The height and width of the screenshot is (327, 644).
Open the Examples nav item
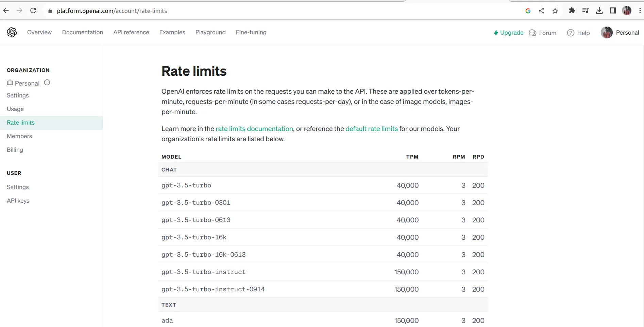click(x=172, y=32)
